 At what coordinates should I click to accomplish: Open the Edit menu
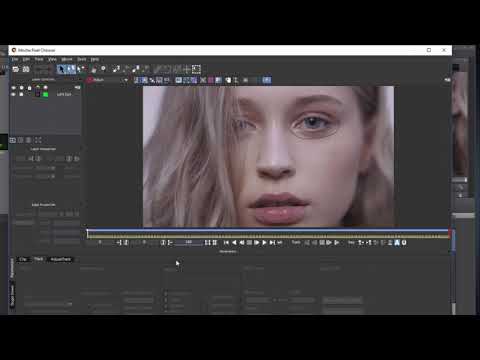tap(26, 59)
